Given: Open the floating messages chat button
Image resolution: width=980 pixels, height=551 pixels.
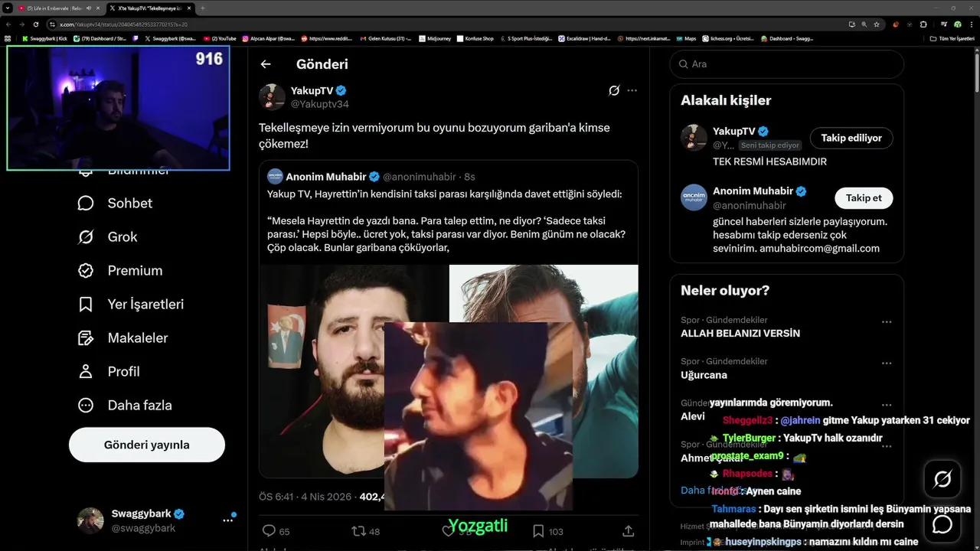Looking at the screenshot, I should point(942,524).
